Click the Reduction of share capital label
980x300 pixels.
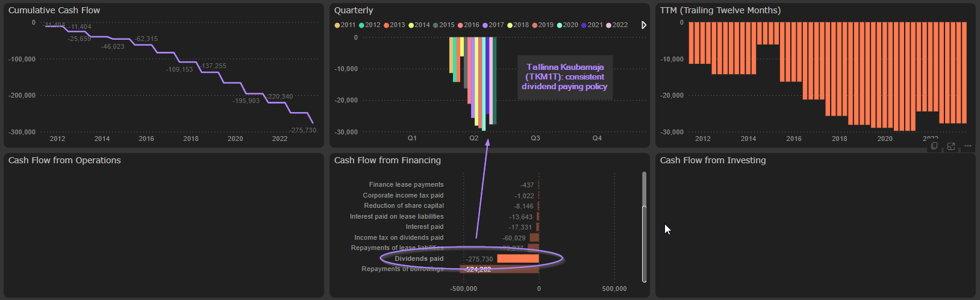[404, 206]
